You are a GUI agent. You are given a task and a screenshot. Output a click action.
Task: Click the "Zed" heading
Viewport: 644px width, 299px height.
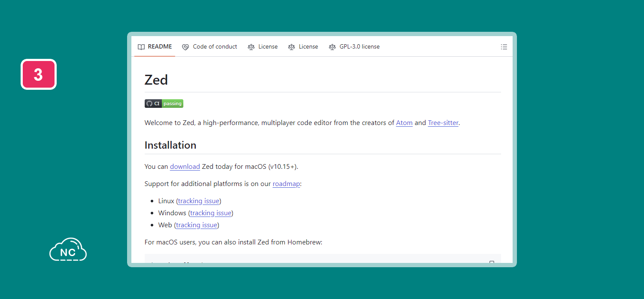156,80
